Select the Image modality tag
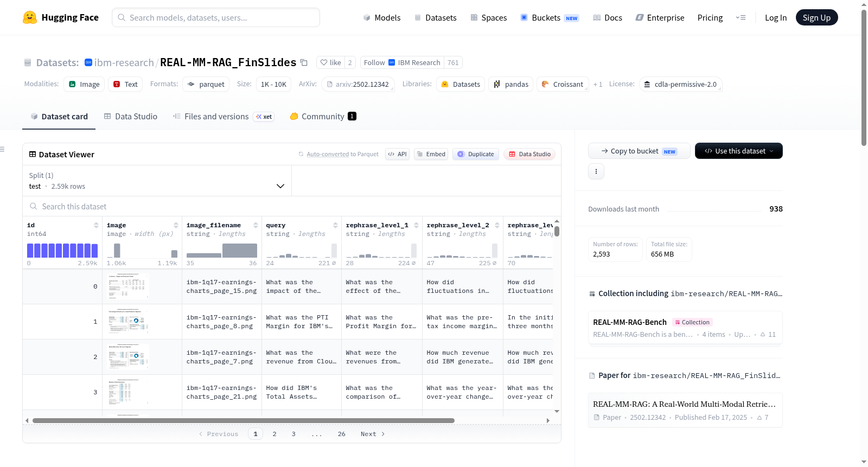The width and height of the screenshot is (868, 467). [85, 84]
